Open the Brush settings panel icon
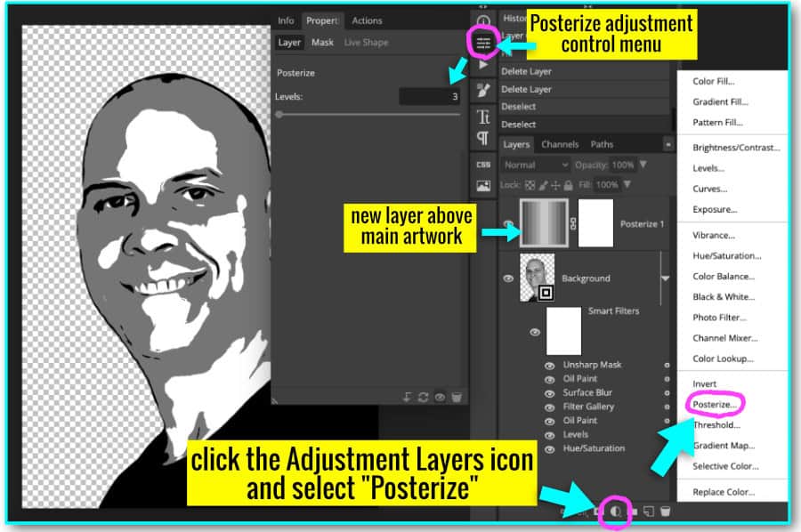The width and height of the screenshot is (801, 532). click(483, 91)
